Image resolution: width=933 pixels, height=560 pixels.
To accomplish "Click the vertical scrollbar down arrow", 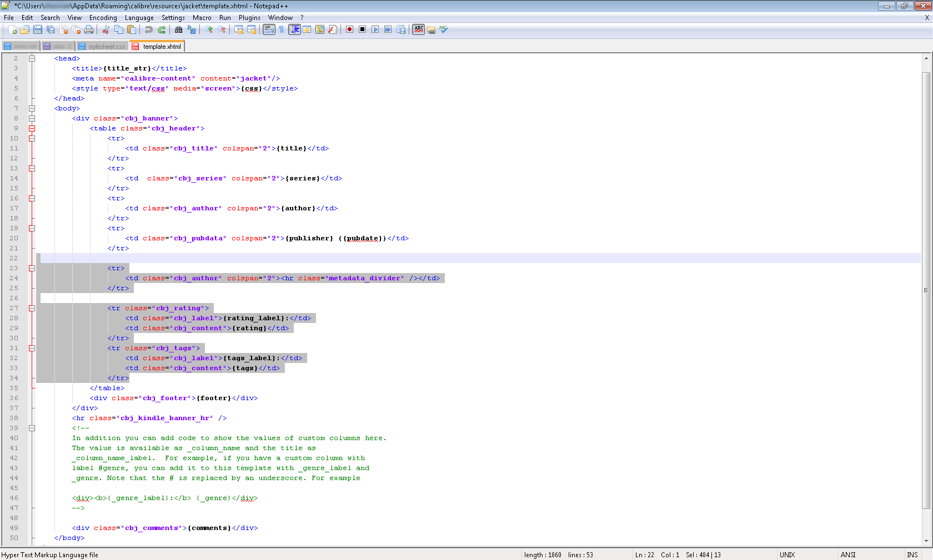I will 926,541.
